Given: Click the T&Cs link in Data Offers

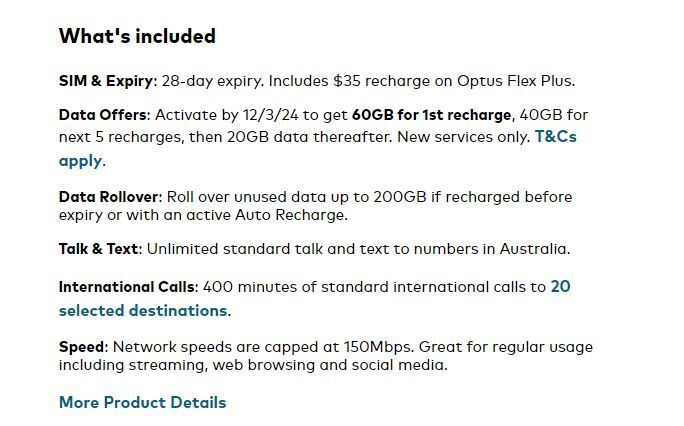Looking at the screenshot, I should click(556, 136).
